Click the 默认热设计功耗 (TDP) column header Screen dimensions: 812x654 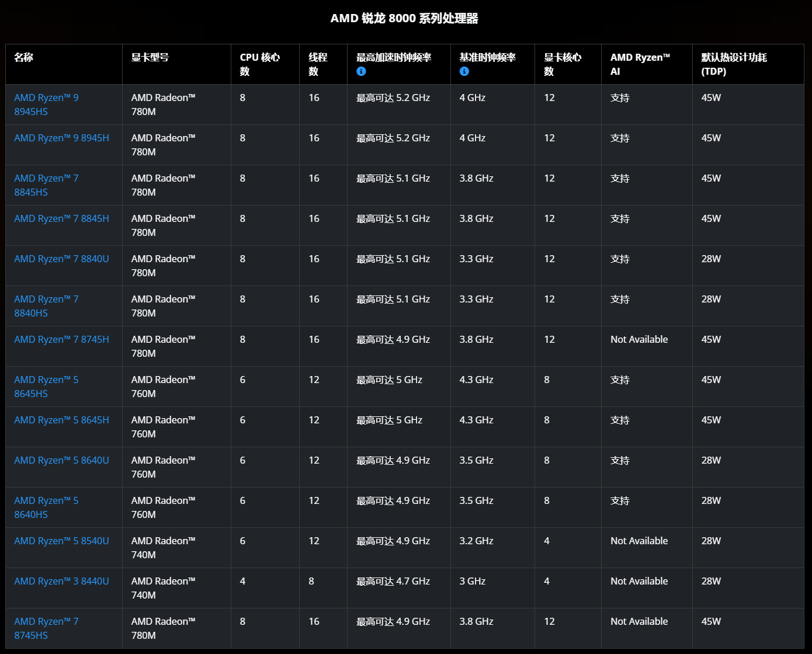point(734,64)
